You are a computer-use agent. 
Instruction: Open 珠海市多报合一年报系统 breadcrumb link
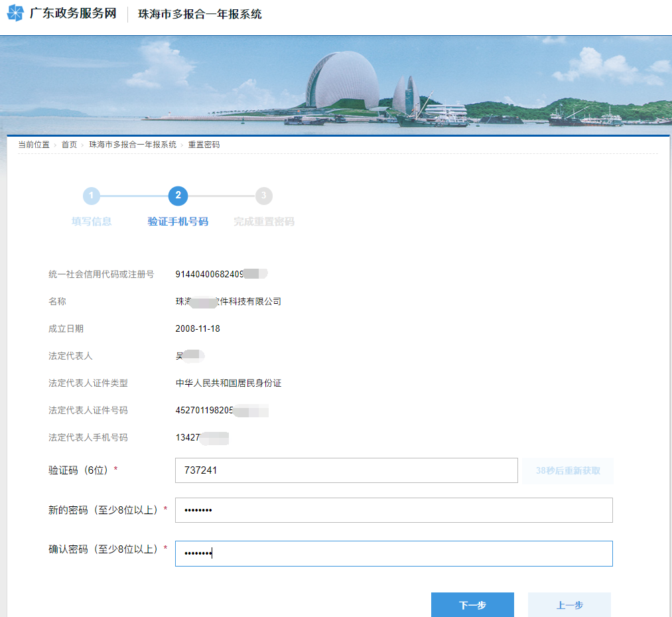click(133, 145)
